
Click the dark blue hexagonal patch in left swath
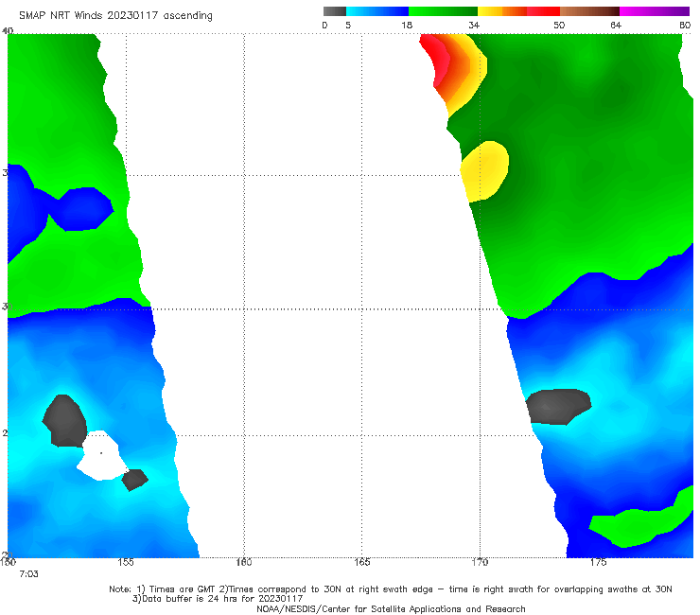pyautogui.click(x=86, y=209)
